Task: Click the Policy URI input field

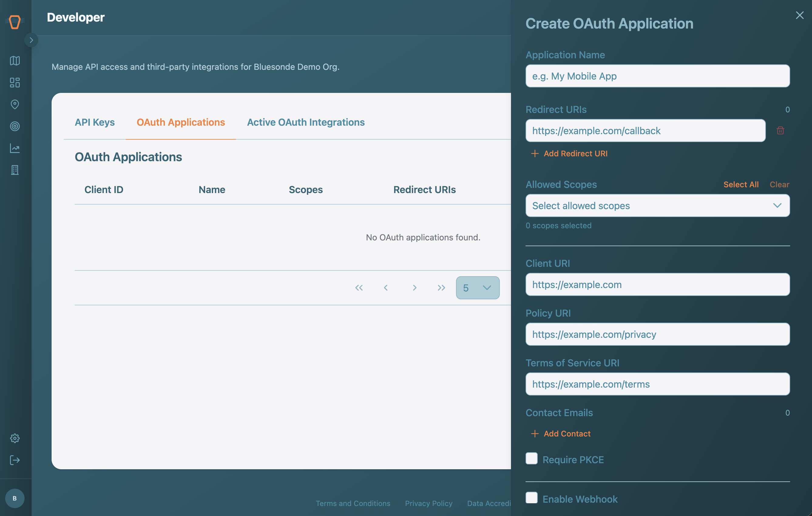Action: click(x=658, y=334)
